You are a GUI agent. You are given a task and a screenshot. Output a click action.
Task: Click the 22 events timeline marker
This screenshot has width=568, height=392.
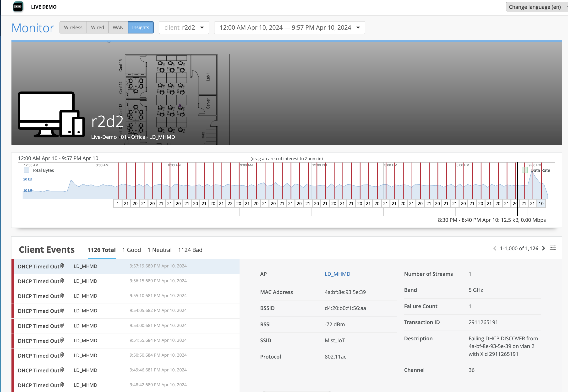click(x=230, y=204)
